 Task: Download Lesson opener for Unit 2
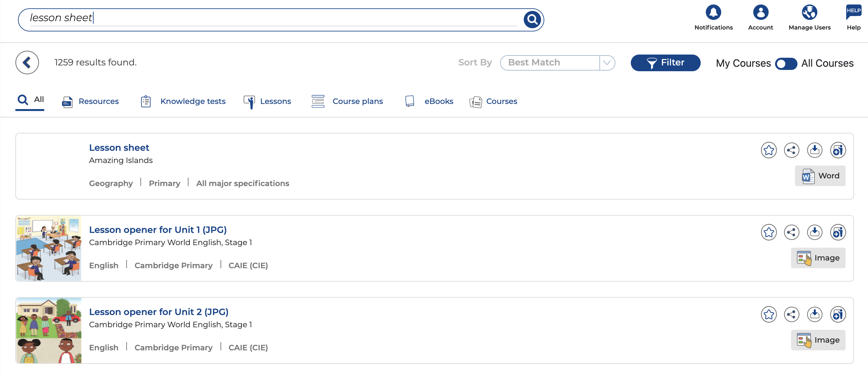814,314
